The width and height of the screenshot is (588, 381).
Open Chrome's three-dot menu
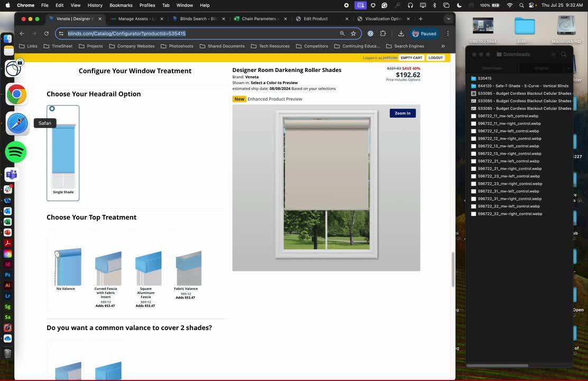(448, 33)
